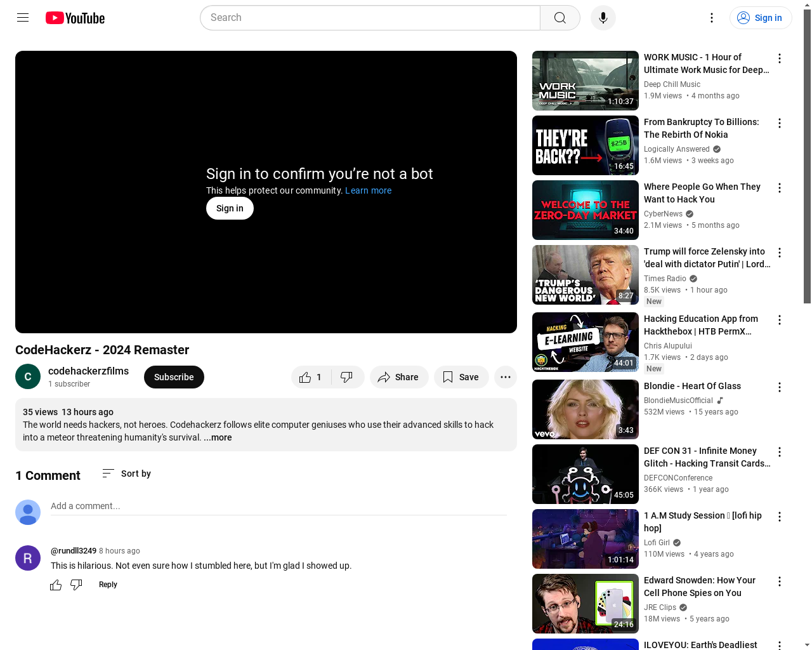Click the CyberNews channel name
Image resolution: width=812 pixels, height=650 pixels.
coord(663,214)
